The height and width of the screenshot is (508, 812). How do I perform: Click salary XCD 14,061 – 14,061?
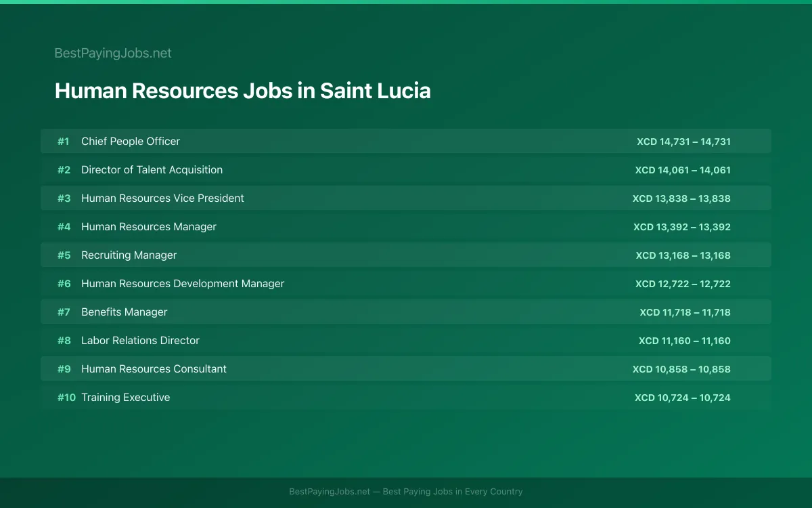683,170
